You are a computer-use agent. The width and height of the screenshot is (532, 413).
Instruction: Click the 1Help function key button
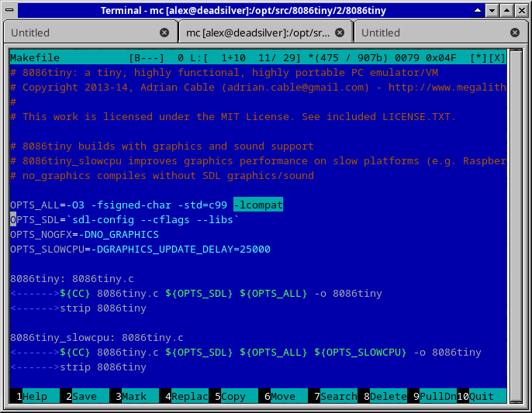pos(35,396)
